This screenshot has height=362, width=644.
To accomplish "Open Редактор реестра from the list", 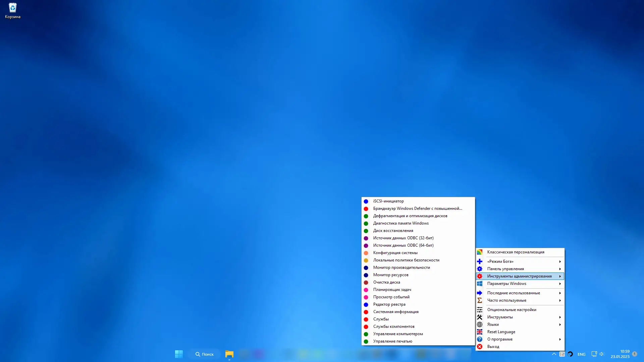I will pyautogui.click(x=389, y=304).
